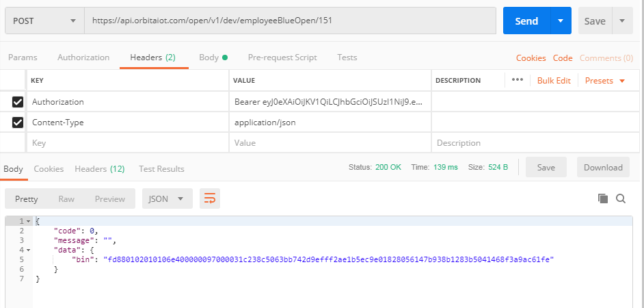Open the three-dots column options menu
The width and height of the screenshot is (644, 308).
pos(517,80)
